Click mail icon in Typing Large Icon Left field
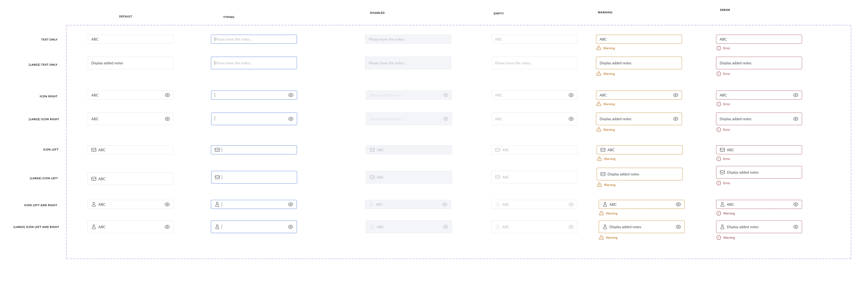The width and height of the screenshot is (868, 302). 217,177
